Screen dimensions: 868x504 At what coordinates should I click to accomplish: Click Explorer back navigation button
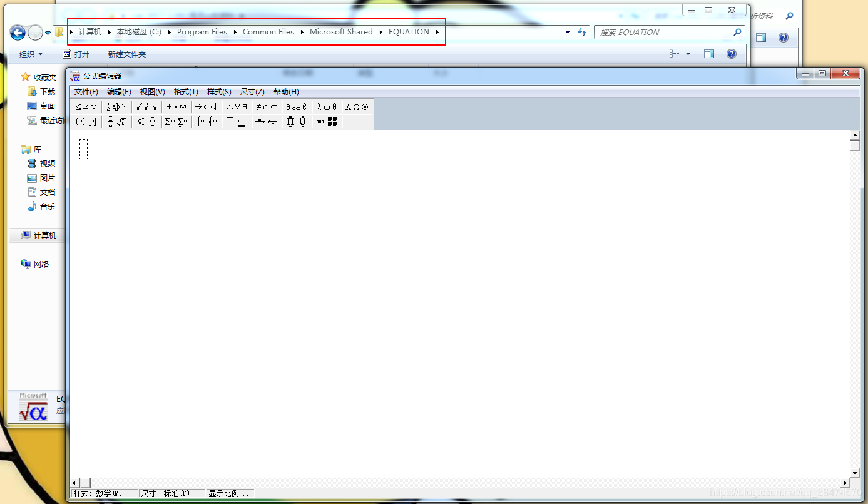click(18, 33)
